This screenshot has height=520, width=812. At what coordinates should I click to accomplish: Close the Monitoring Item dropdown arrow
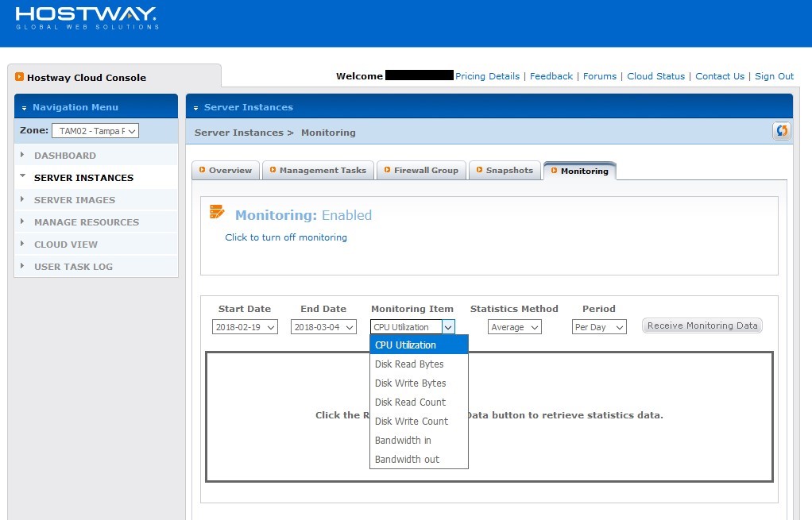tap(448, 327)
